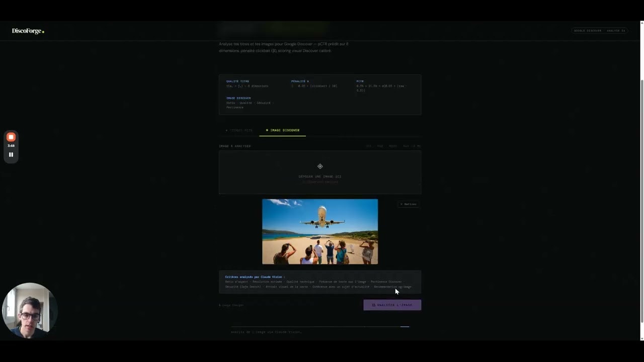This screenshot has height=362, width=644.
Task: Click the save icon inside the ANALYSER L'IMAGE button
Action: 373,305
